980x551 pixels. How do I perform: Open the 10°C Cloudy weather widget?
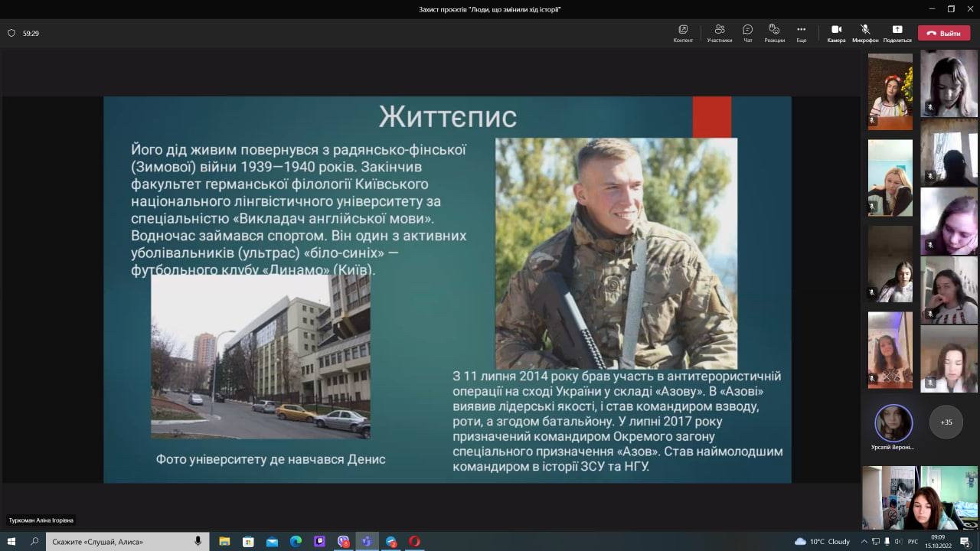click(x=822, y=542)
